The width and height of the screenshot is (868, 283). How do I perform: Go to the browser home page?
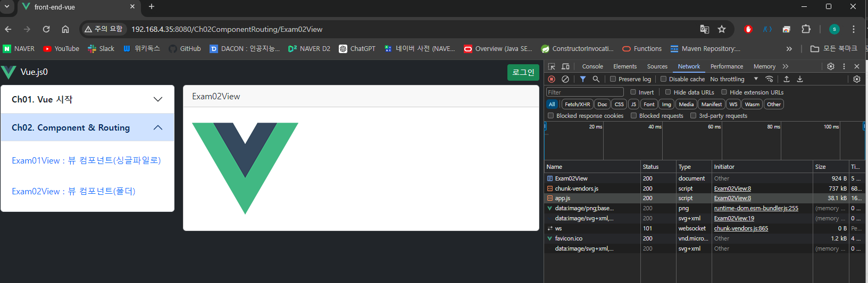point(65,29)
